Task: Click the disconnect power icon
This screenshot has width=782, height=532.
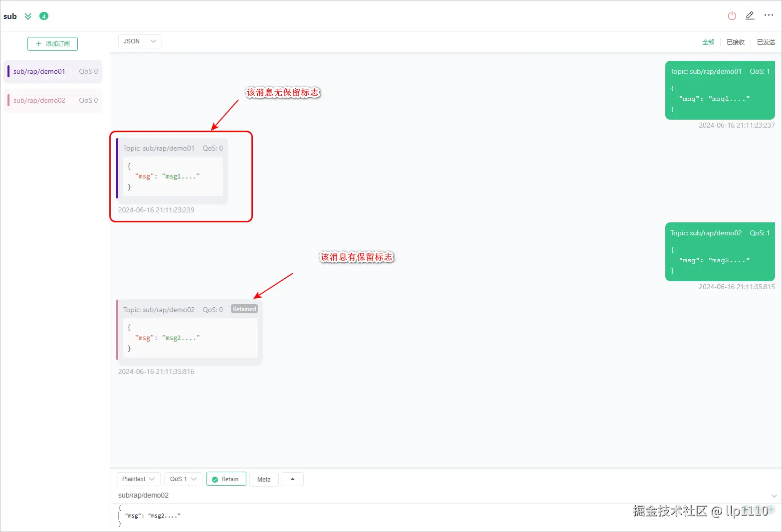Action: [732, 16]
